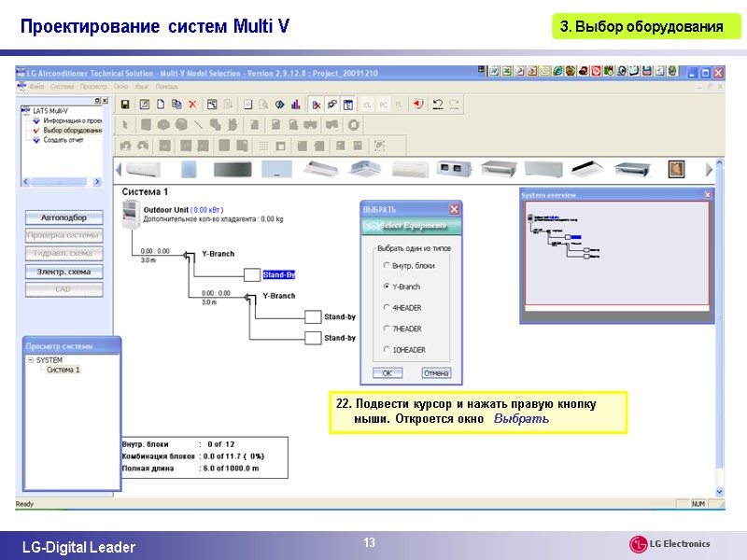This screenshot has height=560, width=747.
Task: Click the link connector toolbar icon
Action: (x=332, y=105)
